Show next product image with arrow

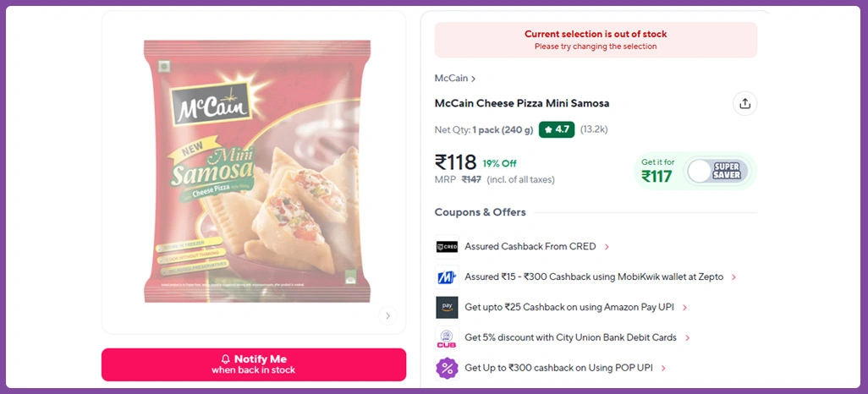pos(387,316)
